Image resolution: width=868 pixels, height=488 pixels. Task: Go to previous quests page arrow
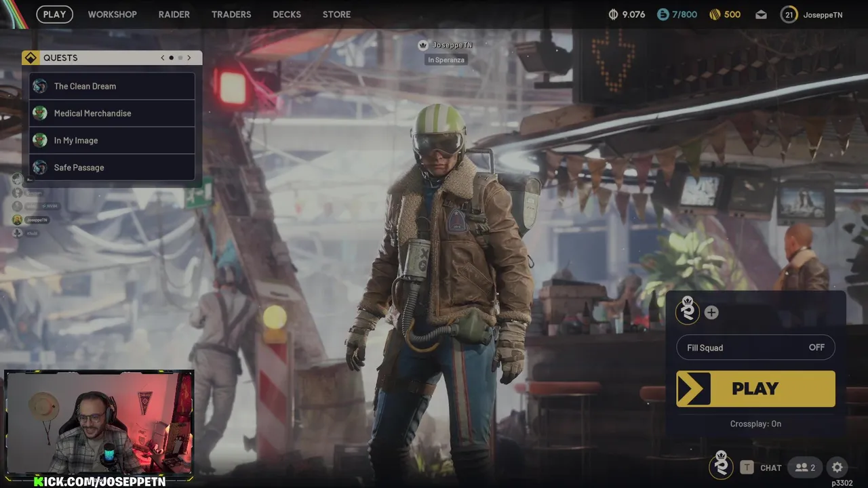[x=163, y=58]
